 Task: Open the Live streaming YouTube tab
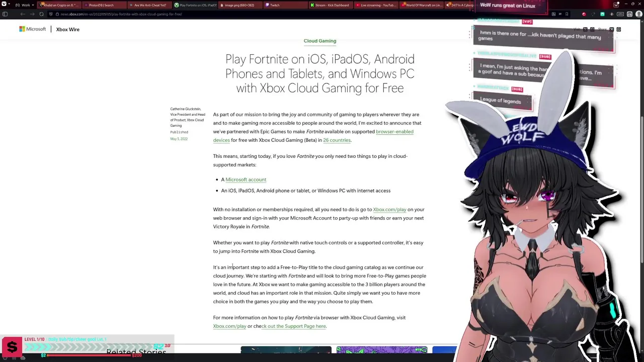(377, 5)
